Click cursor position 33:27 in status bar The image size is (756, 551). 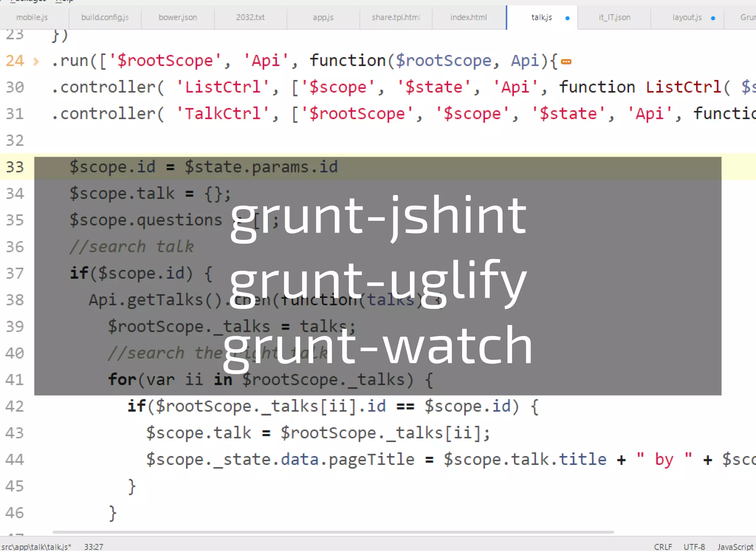[x=94, y=547]
